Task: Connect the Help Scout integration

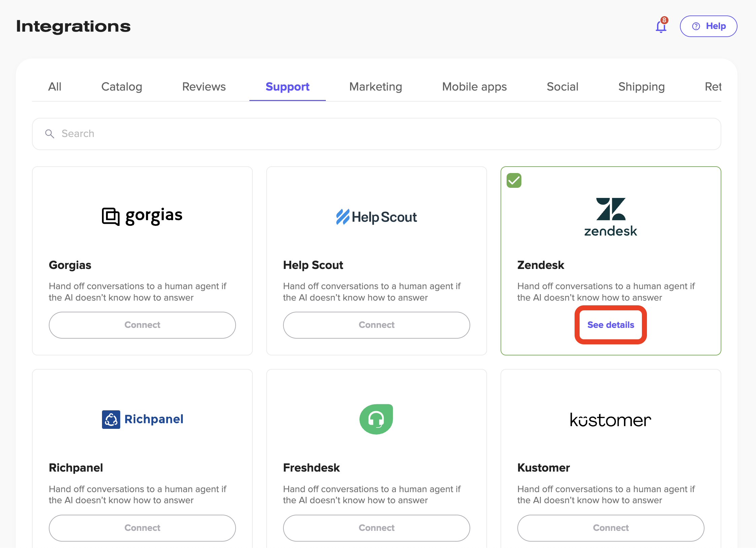Action: 376,325
